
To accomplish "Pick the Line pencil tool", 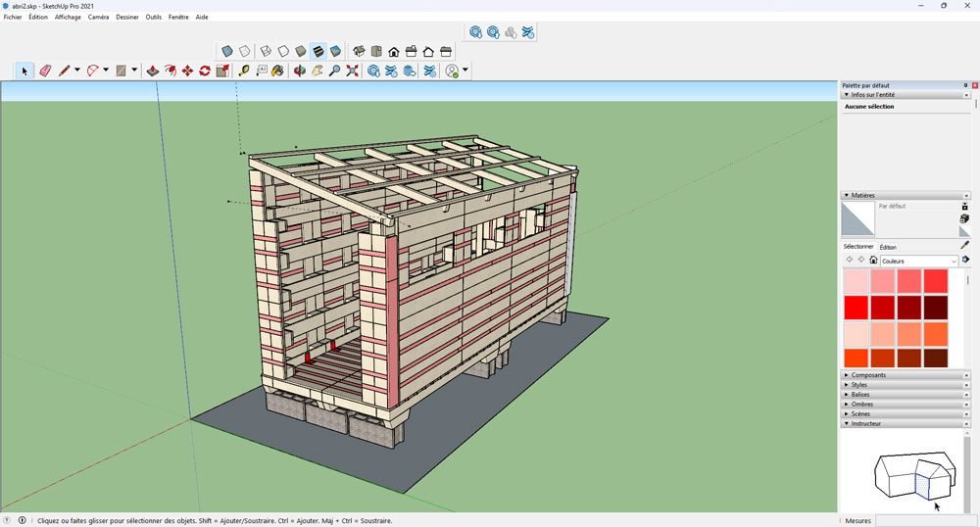I will click(x=64, y=72).
